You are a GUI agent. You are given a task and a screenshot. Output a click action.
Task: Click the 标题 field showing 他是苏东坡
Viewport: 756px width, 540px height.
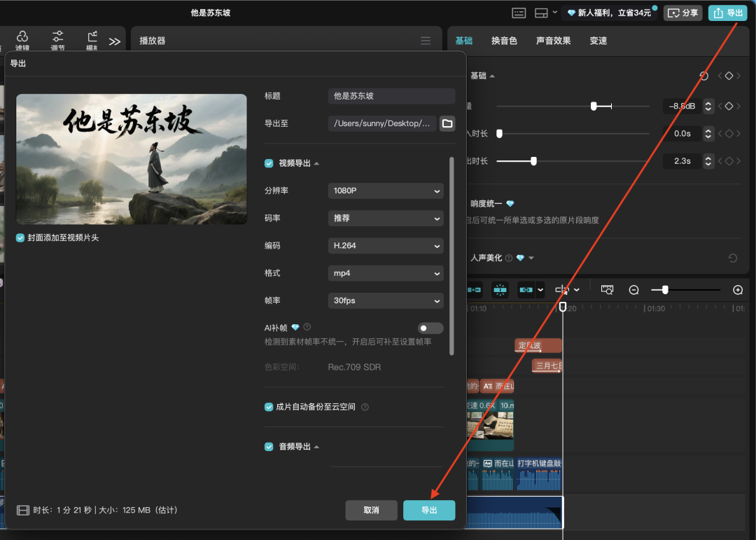click(391, 96)
